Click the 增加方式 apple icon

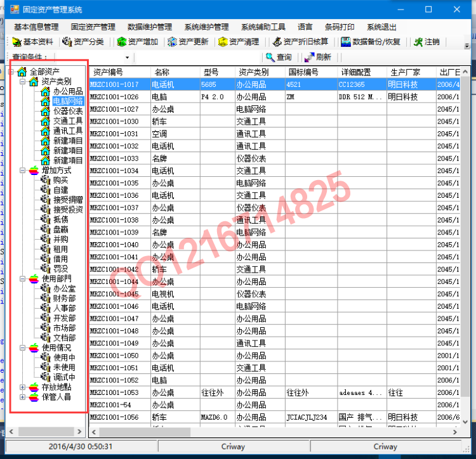[34, 171]
